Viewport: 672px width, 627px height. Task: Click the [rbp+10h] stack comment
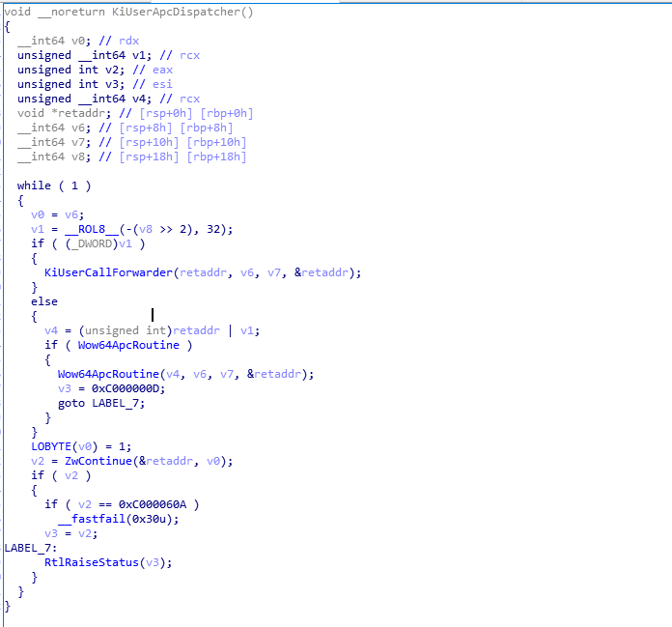click(217, 142)
